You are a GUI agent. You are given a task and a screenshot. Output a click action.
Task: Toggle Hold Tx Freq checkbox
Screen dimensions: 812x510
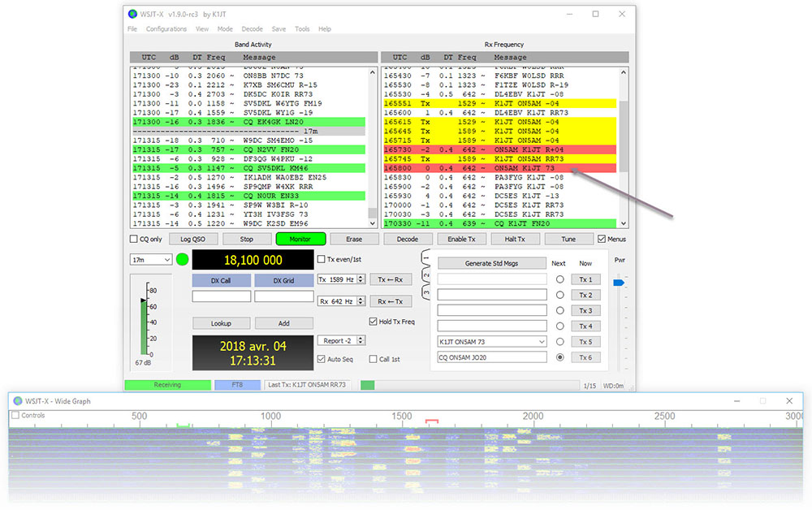click(x=373, y=322)
